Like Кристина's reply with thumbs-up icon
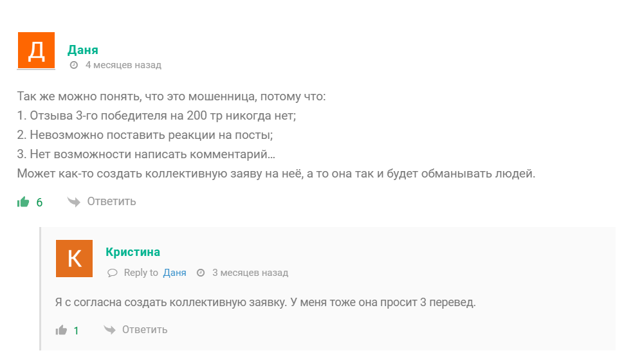 (62, 330)
